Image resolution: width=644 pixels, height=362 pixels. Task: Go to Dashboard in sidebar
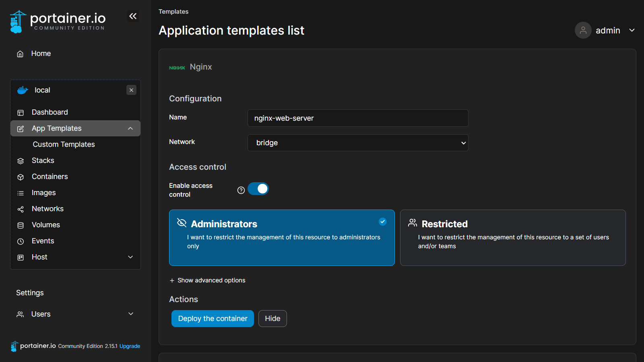point(50,112)
